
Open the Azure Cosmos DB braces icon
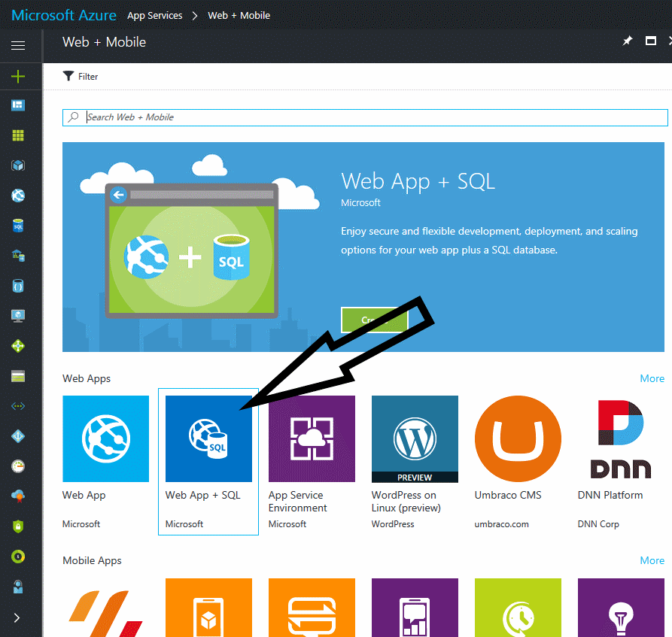click(18, 286)
